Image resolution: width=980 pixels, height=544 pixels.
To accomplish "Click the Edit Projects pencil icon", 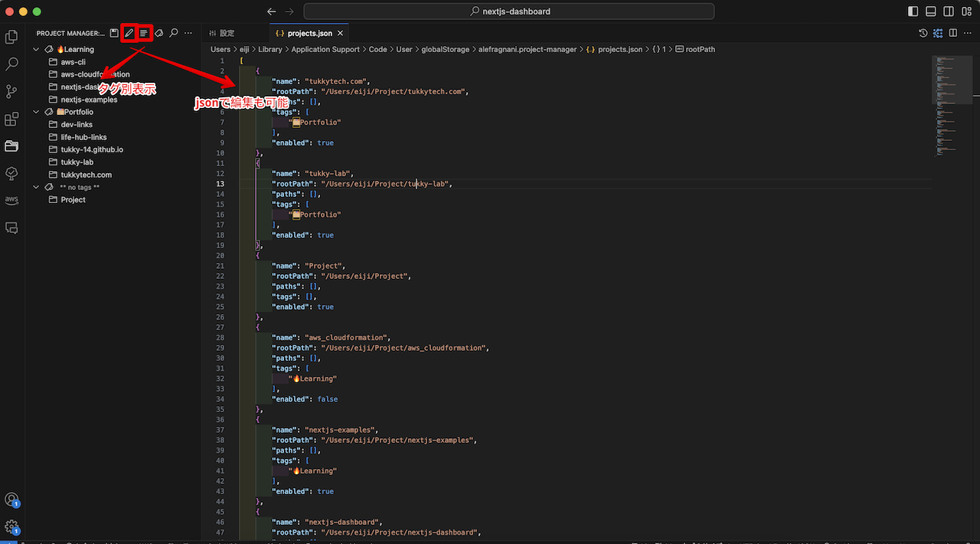I will (129, 33).
